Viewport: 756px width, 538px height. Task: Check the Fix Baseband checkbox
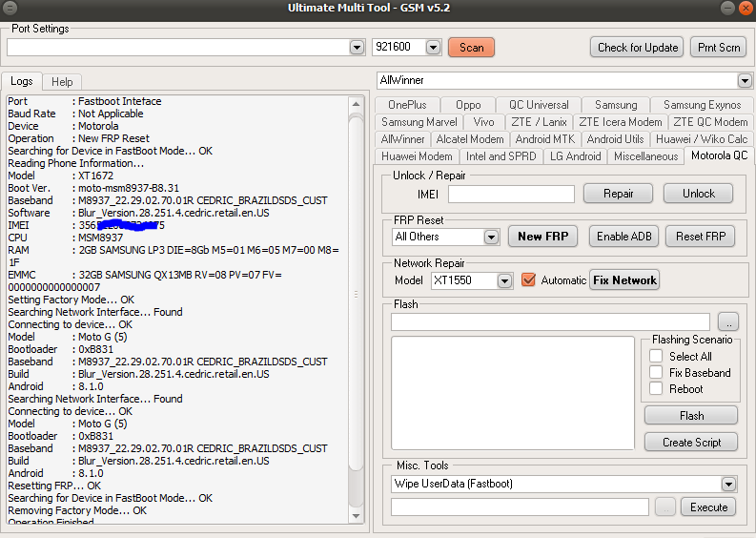656,373
